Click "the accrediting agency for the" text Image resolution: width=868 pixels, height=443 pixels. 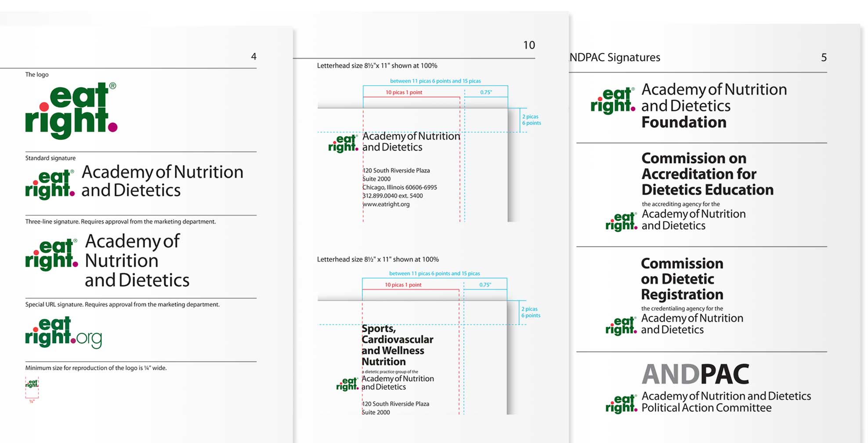(x=681, y=204)
